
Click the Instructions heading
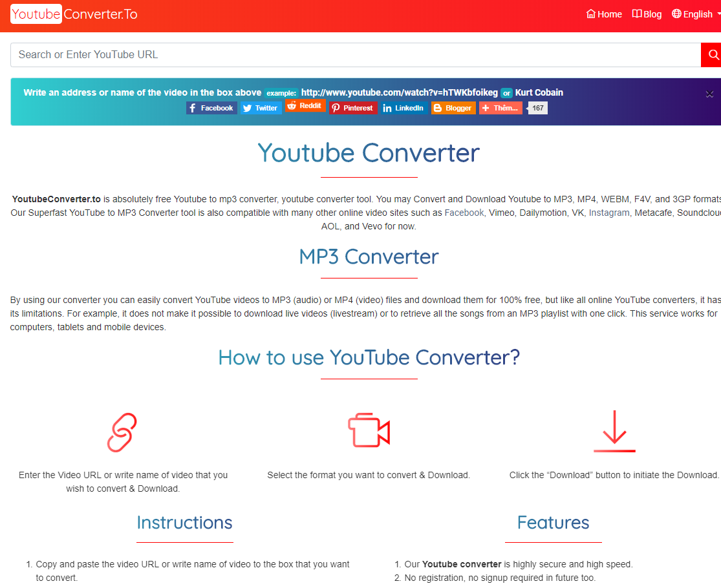click(x=184, y=522)
